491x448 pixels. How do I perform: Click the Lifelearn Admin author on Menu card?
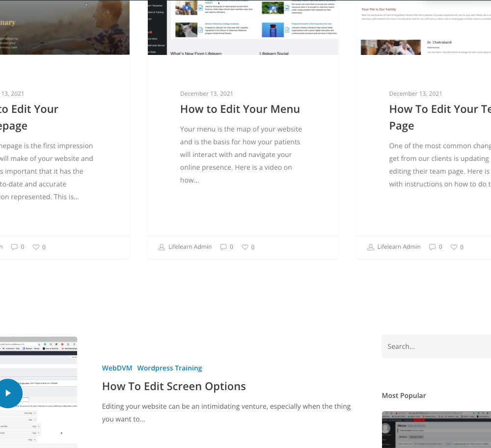point(190,247)
